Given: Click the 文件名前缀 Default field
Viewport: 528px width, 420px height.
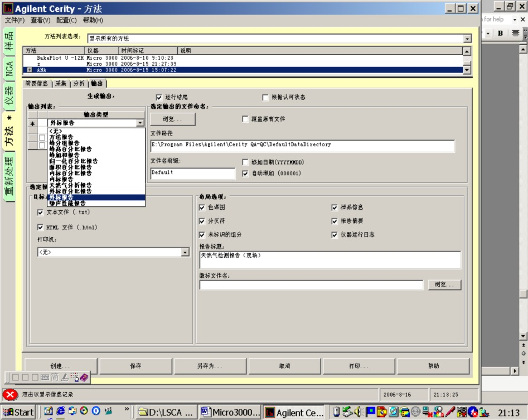Looking at the screenshot, I should pyautogui.click(x=192, y=173).
